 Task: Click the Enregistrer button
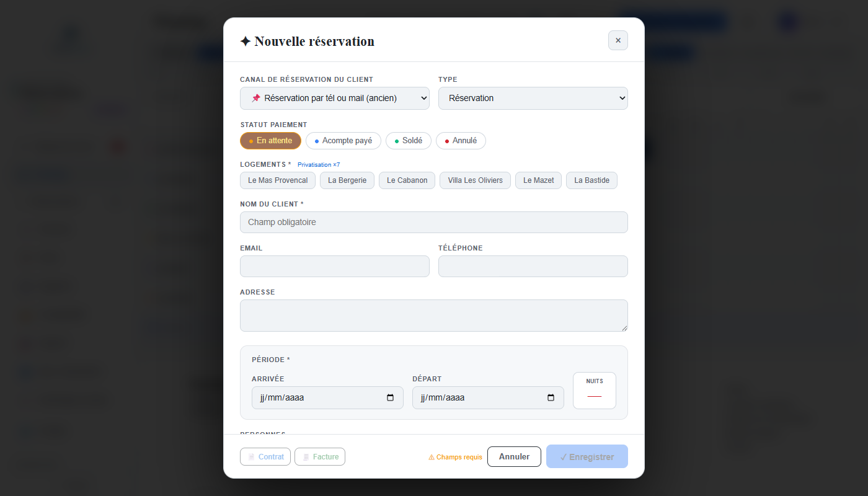pos(587,457)
